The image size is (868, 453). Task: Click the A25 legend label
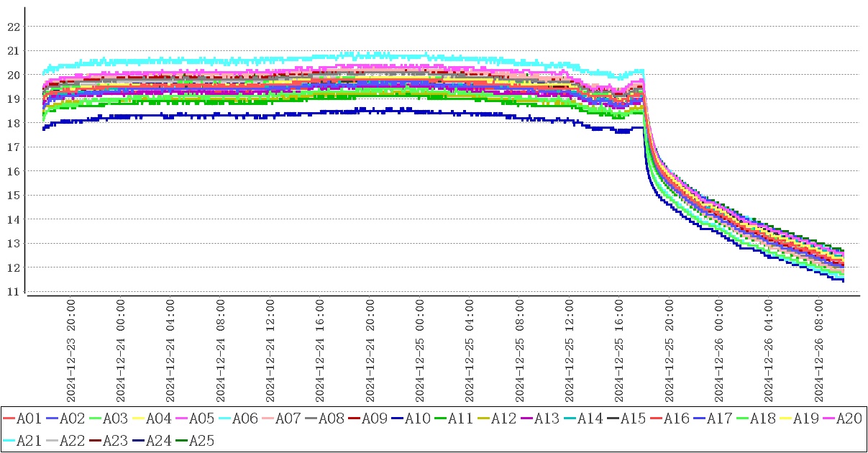pos(202,440)
